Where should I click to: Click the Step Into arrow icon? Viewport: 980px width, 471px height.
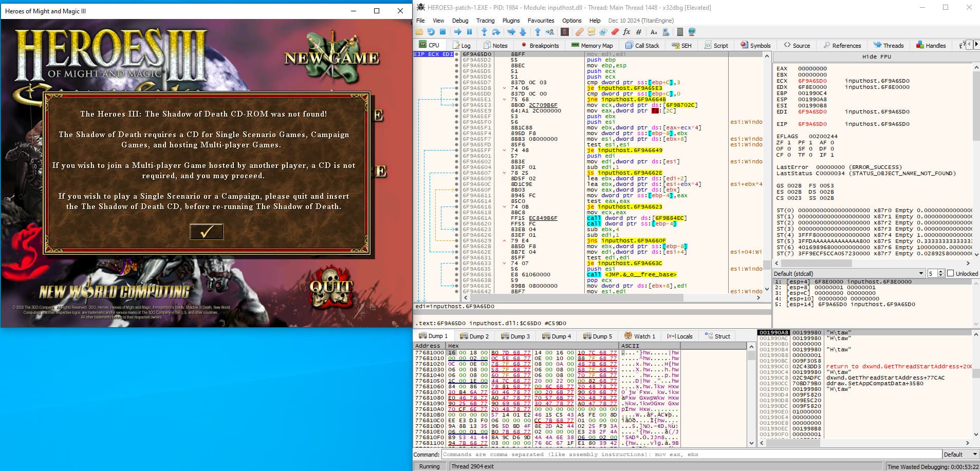point(484,32)
